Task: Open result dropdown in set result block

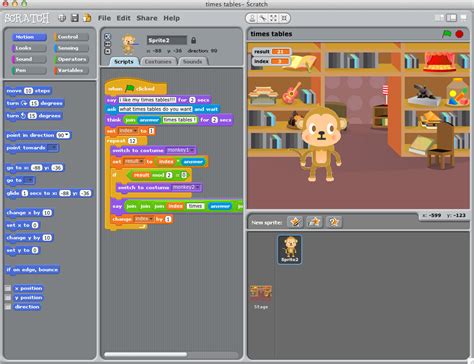Action: pos(141,162)
